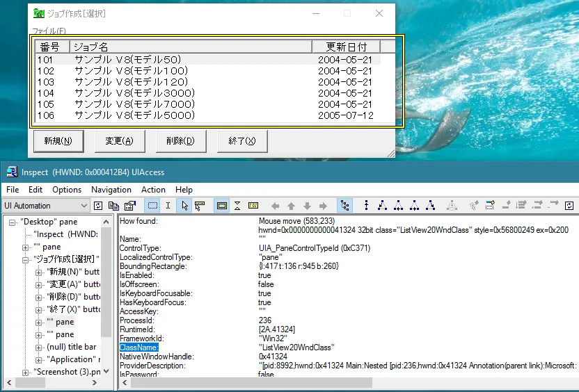
Task: Open the File menu in Inspect
Action: (x=13, y=190)
